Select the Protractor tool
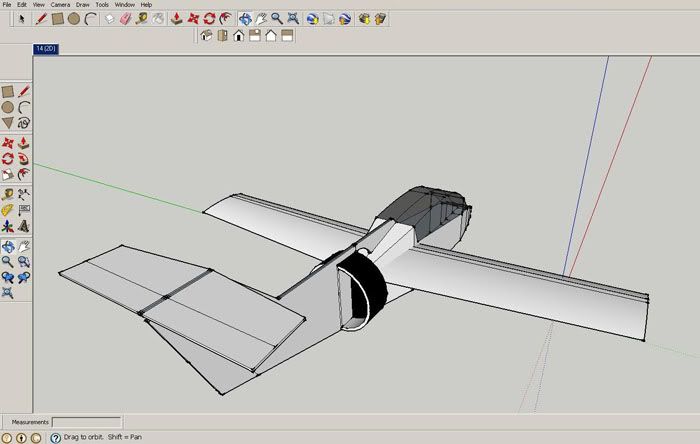The image size is (700, 444). 8,210
